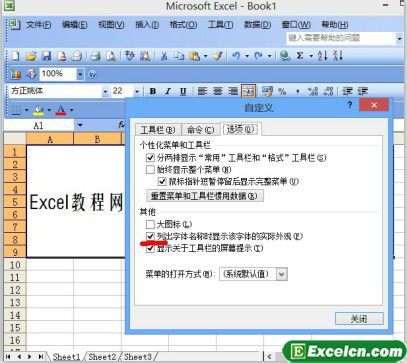Open the 格式(O) menu
Viewport: 407px width, 363px height.
pyautogui.click(x=183, y=25)
